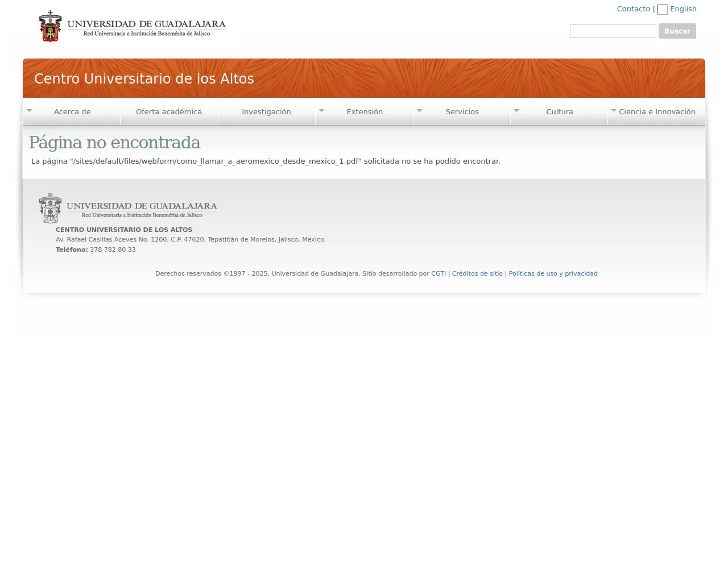
Task: Open the Oferta académica menu
Action: point(169,112)
